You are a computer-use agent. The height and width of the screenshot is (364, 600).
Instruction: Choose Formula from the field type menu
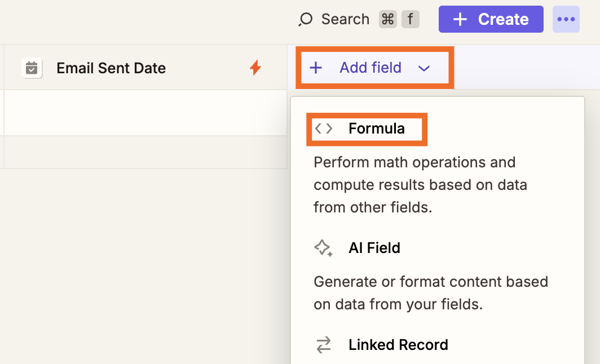pyautogui.click(x=377, y=128)
